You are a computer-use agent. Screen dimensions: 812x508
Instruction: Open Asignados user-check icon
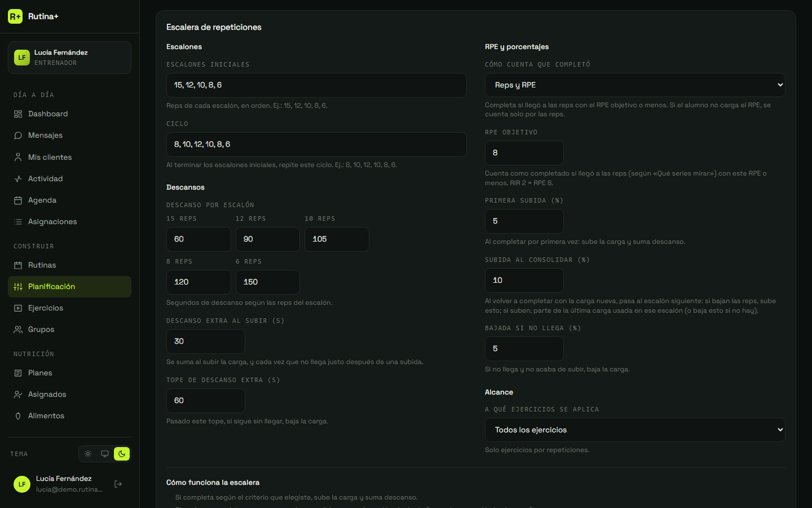pyautogui.click(x=18, y=395)
